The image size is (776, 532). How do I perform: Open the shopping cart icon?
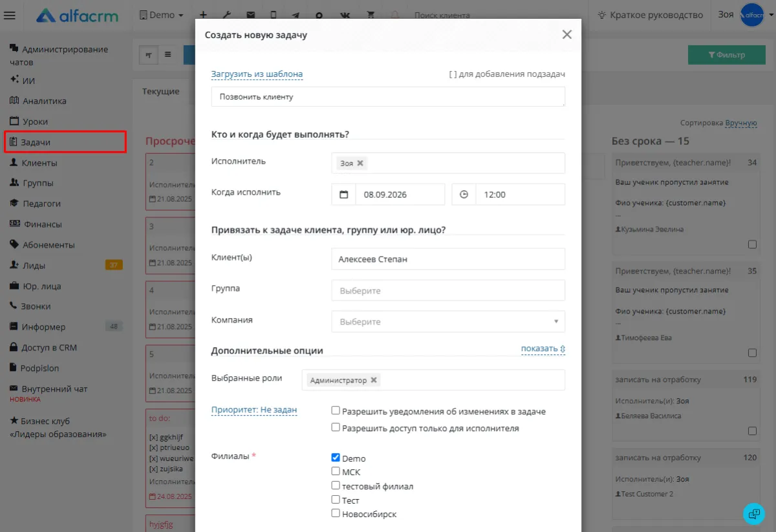pos(371,15)
